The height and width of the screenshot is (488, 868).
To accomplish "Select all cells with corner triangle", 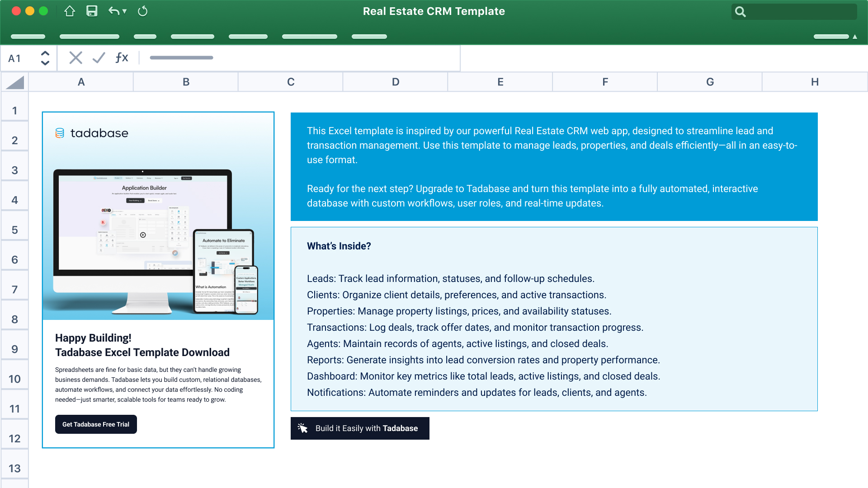I will (15, 82).
